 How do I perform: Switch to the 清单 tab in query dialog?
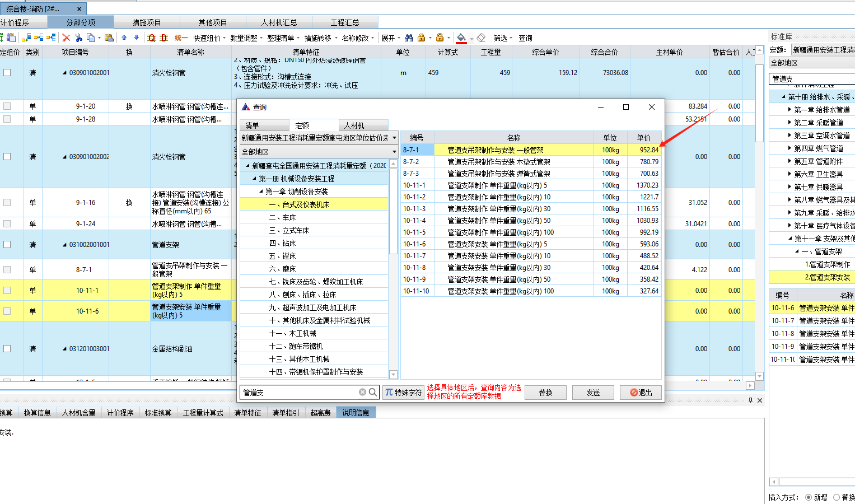click(x=264, y=125)
